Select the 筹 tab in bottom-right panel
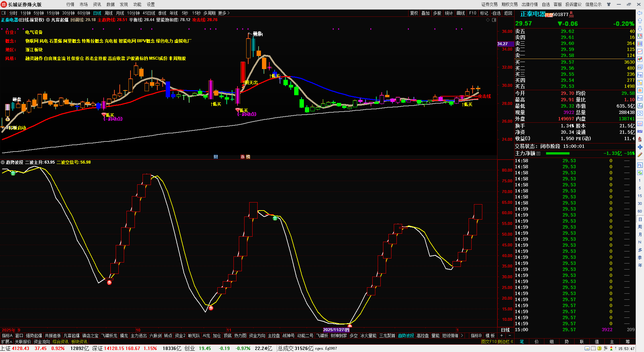 (628, 342)
